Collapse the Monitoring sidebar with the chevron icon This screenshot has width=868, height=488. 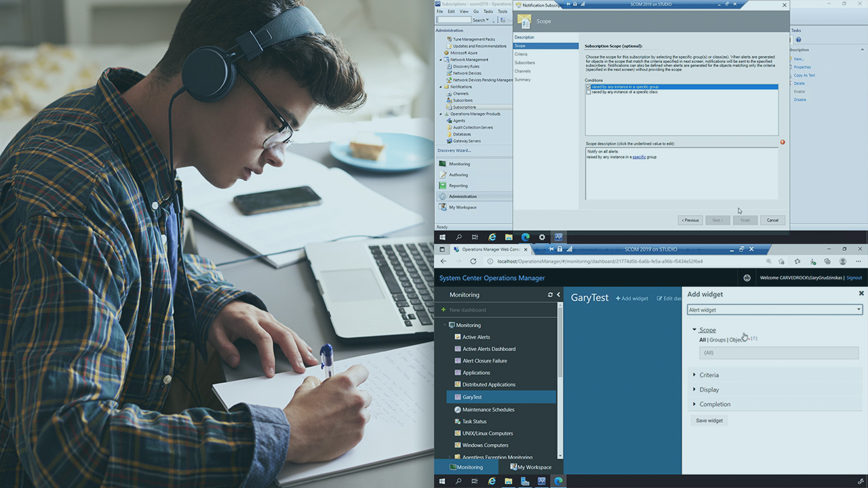point(558,295)
